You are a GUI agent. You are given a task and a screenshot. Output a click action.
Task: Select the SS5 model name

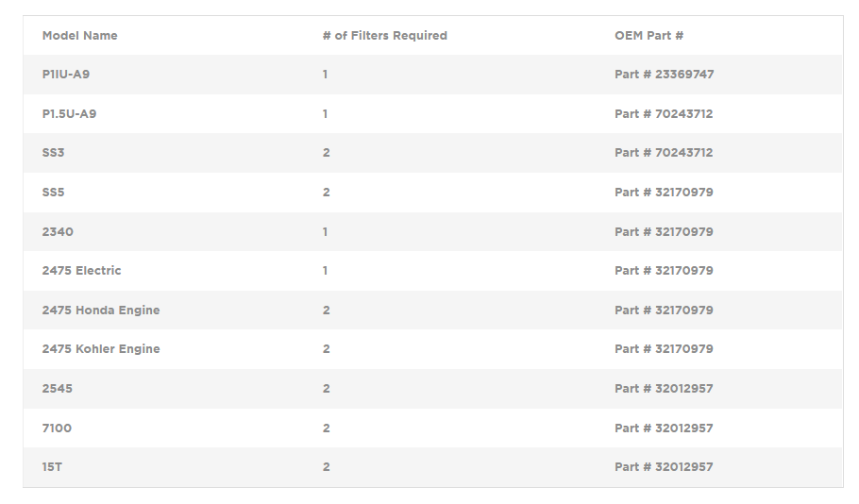click(53, 193)
